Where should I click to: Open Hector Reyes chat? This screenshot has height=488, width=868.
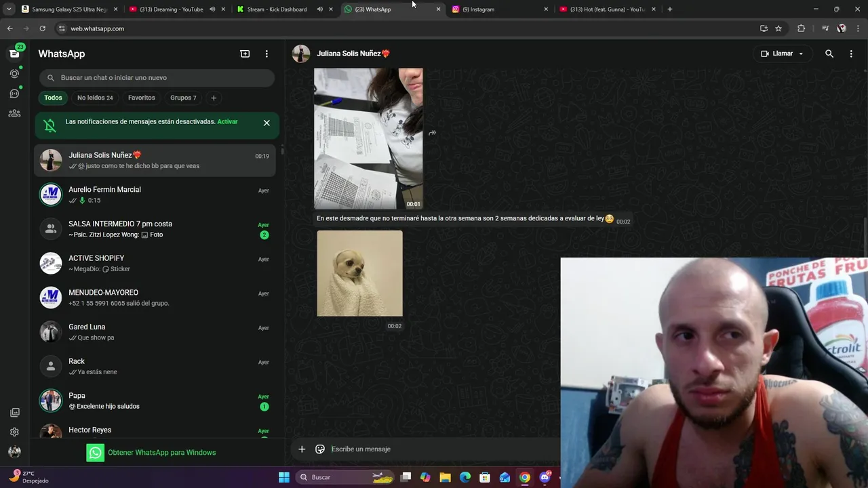pyautogui.click(x=155, y=429)
